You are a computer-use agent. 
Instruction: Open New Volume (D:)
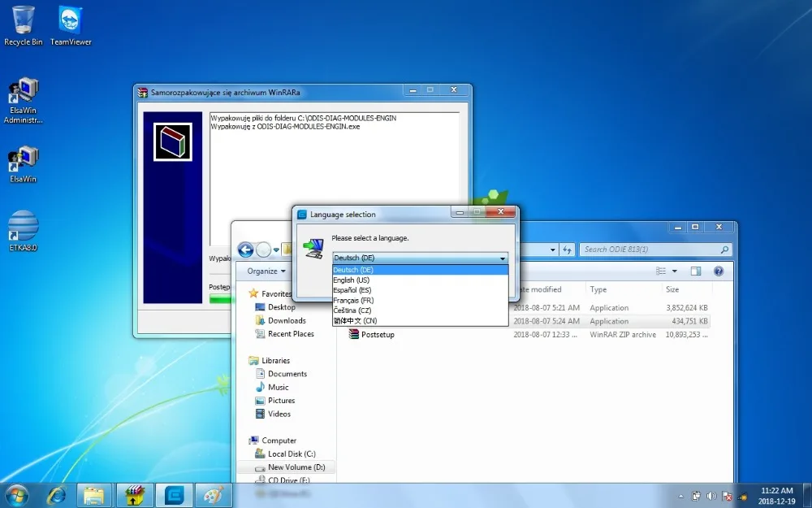point(296,467)
